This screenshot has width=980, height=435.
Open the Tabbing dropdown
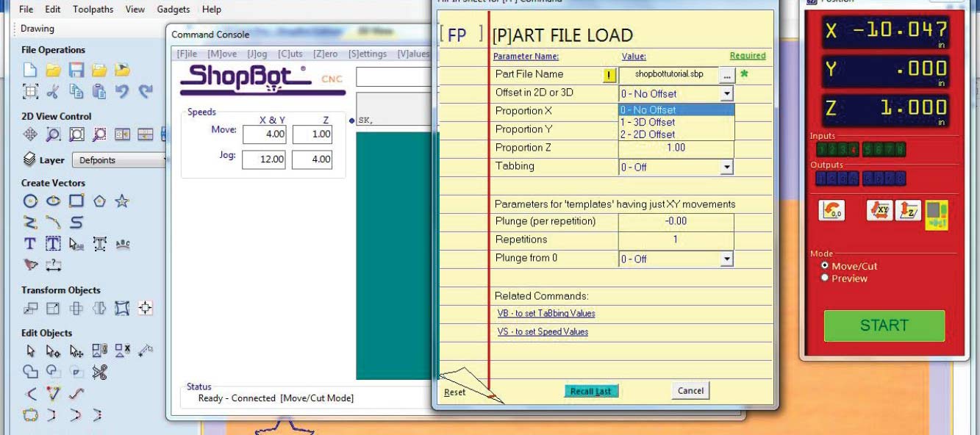pos(726,167)
